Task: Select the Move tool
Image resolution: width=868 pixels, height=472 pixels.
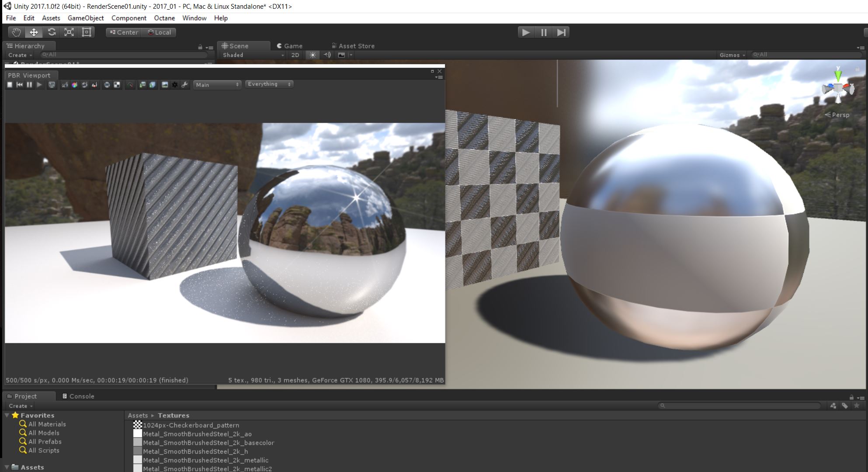Action: pyautogui.click(x=34, y=32)
